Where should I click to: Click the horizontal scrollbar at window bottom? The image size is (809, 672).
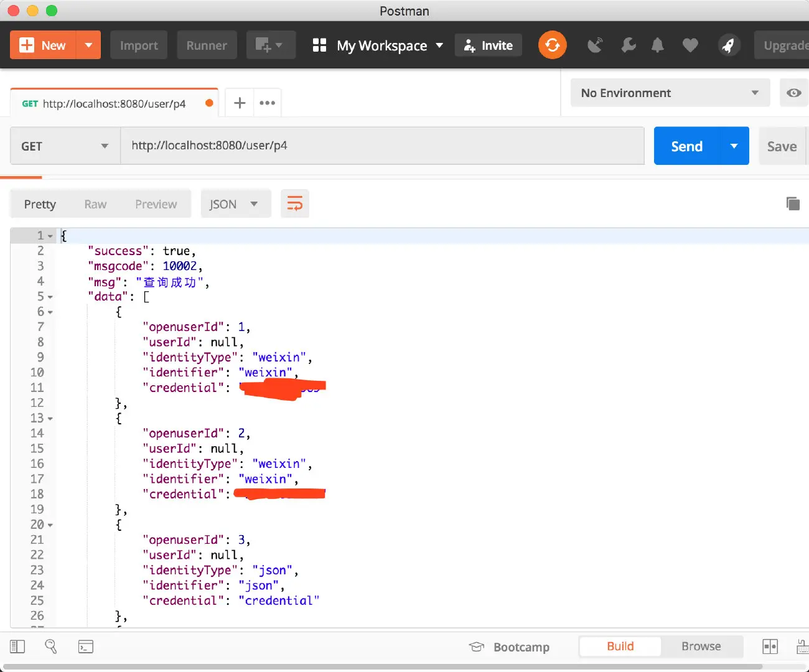(x=382, y=667)
